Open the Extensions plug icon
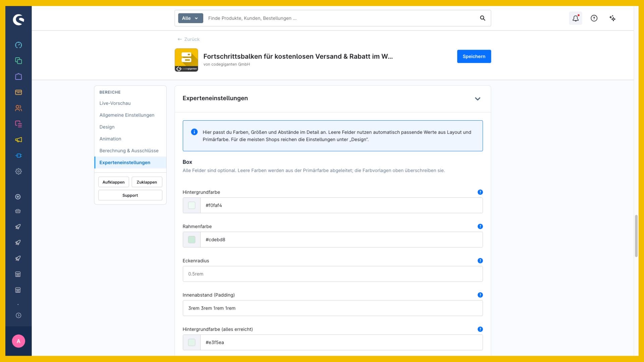 (18, 156)
